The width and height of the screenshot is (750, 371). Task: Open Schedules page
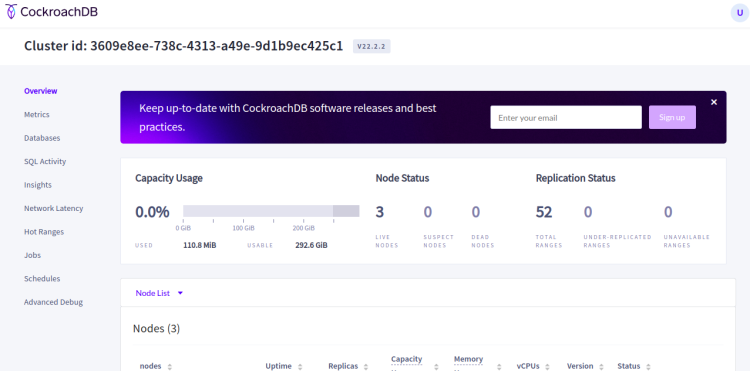[x=42, y=279]
